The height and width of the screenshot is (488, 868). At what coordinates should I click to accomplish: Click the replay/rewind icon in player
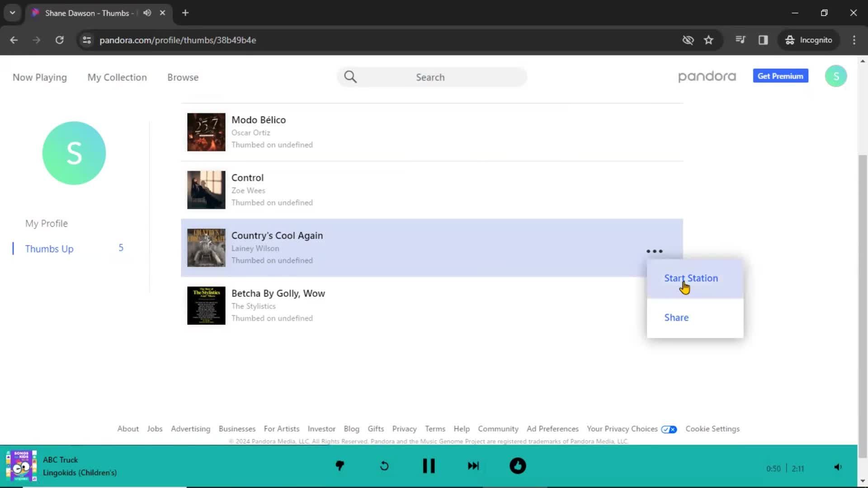click(x=385, y=465)
